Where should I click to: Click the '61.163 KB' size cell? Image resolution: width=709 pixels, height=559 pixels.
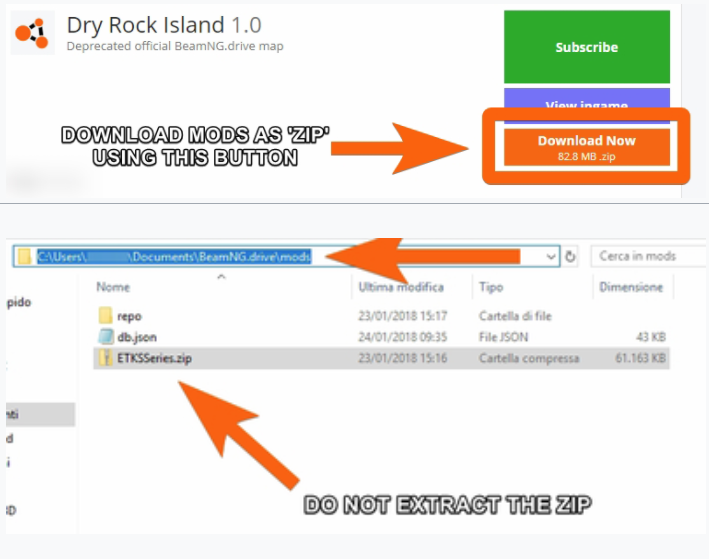(640, 358)
